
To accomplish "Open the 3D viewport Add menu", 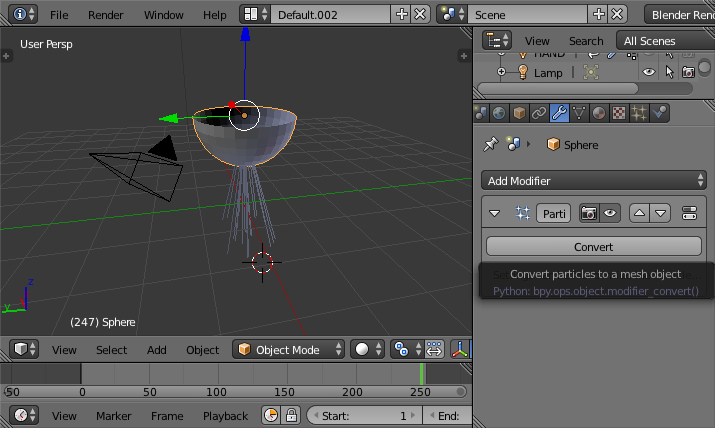I will [x=156, y=350].
